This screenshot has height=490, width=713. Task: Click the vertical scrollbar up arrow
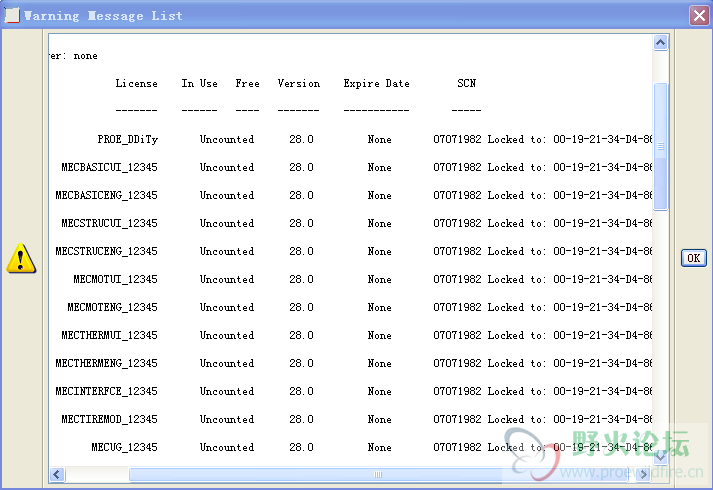660,43
